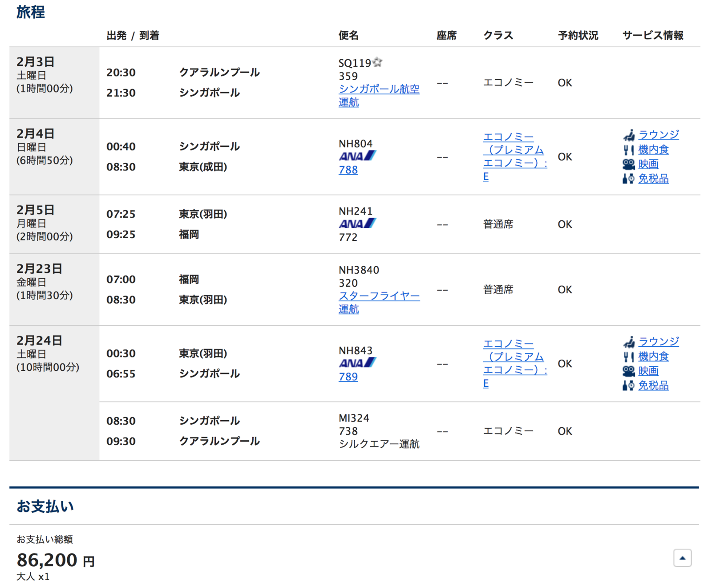Open 映画 link in NH804 row
Screen dimensions: 712x588
(648, 164)
